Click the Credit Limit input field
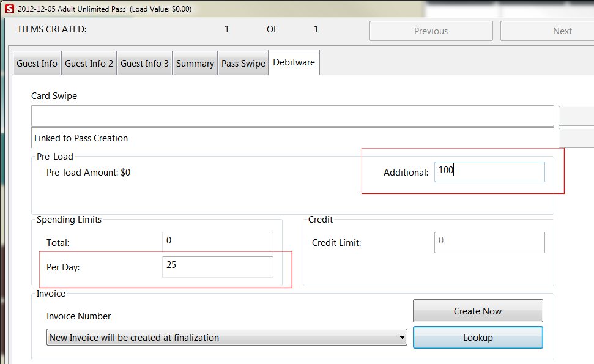 pyautogui.click(x=489, y=242)
